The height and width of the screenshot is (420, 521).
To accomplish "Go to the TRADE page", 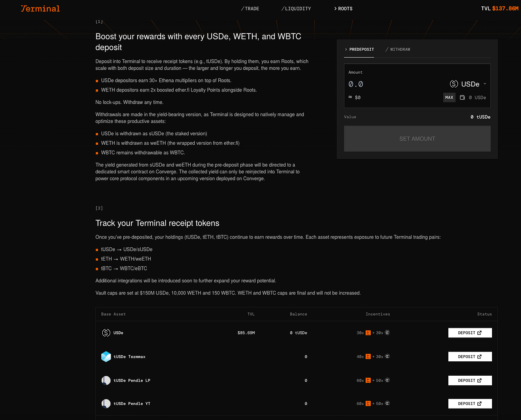I will [250, 9].
